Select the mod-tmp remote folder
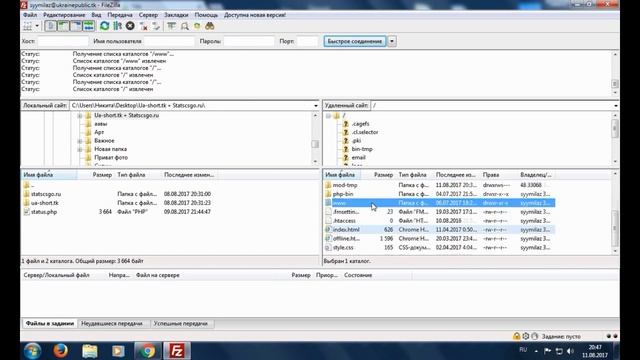 tap(345, 185)
